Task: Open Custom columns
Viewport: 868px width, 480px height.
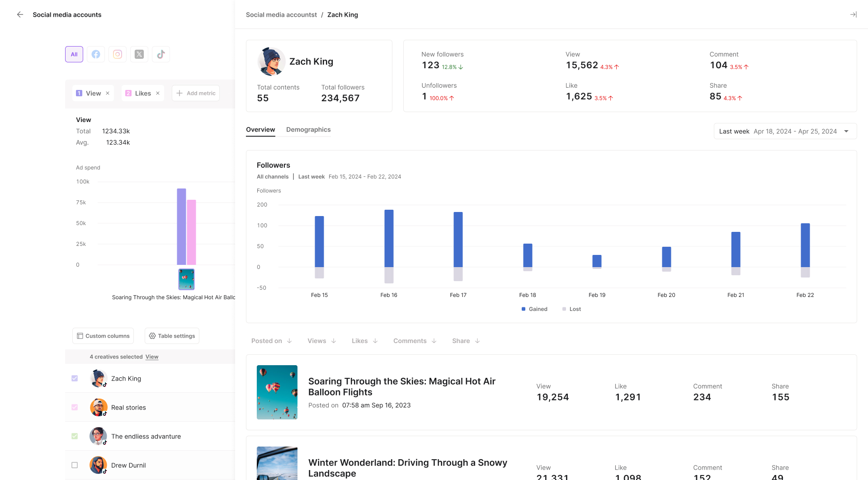Action: point(103,336)
